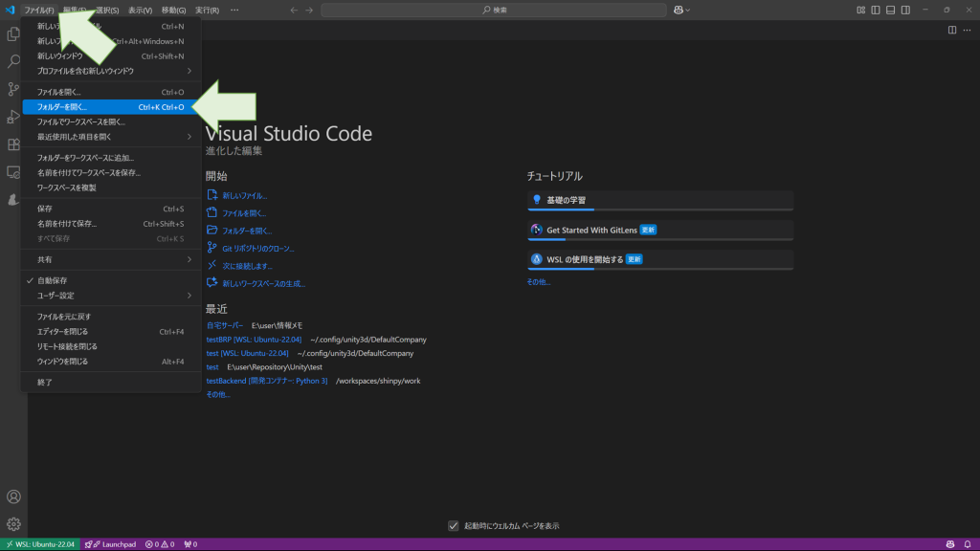The image size is (980, 551).
Task: Expand 最近使用した項目を開く submenu
Action: [111, 137]
